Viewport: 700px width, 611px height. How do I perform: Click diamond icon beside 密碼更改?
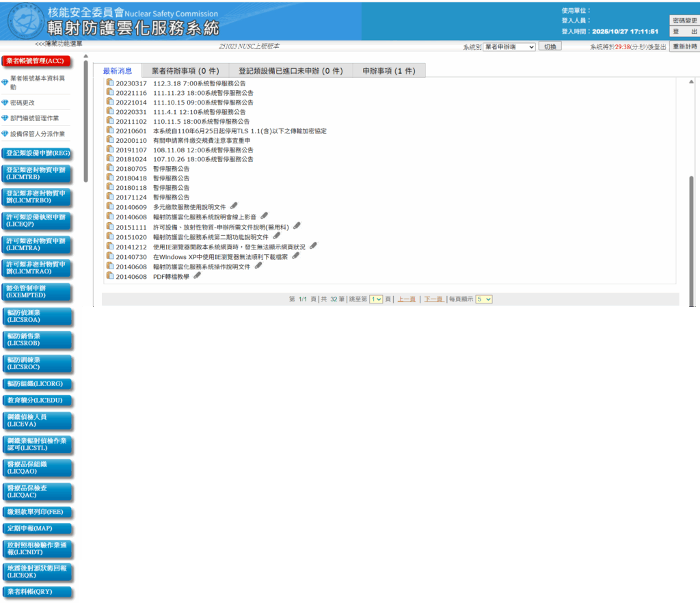pos(5,103)
